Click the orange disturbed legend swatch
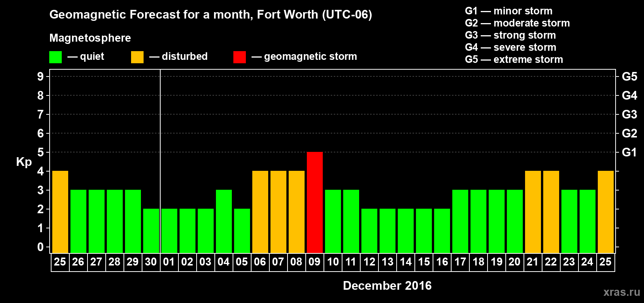 pos(137,57)
